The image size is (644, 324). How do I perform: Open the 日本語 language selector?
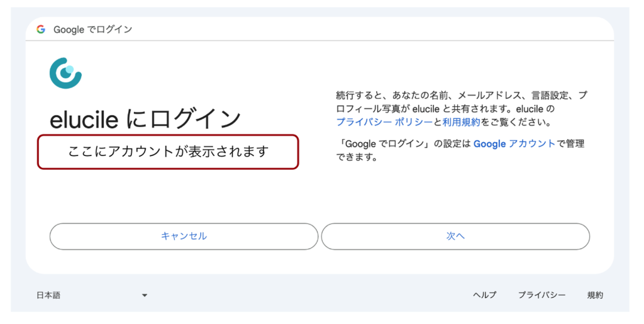[x=49, y=295]
